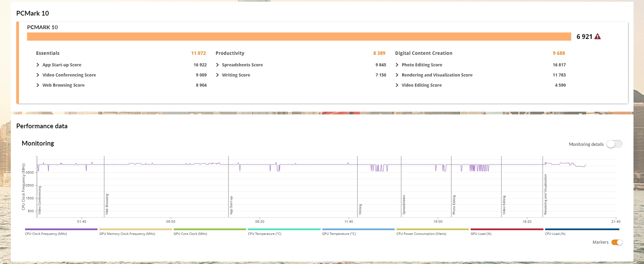Image resolution: width=644 pixels, height=264 pixels.
Task: Click the 15:00 time axis label
Action: (438, 222)
